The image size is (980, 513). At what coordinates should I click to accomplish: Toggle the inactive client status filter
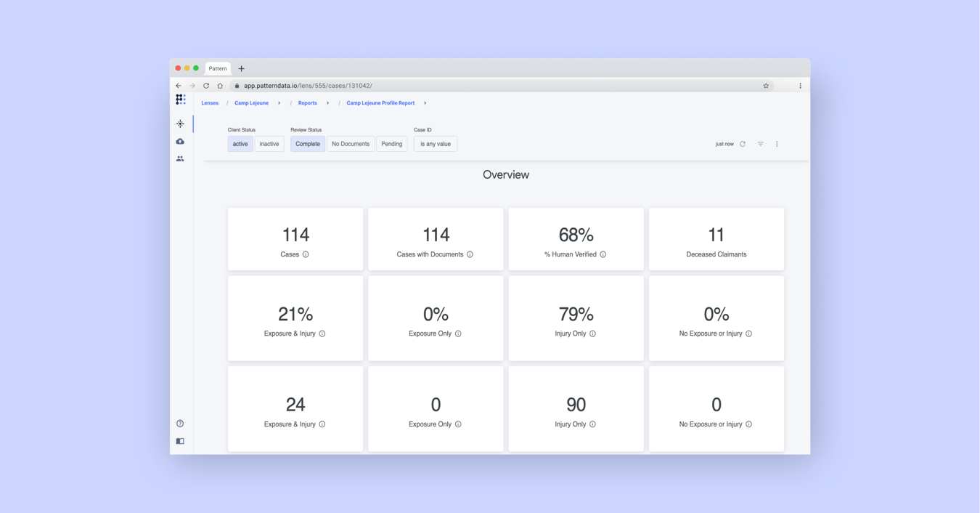[269, 144]
